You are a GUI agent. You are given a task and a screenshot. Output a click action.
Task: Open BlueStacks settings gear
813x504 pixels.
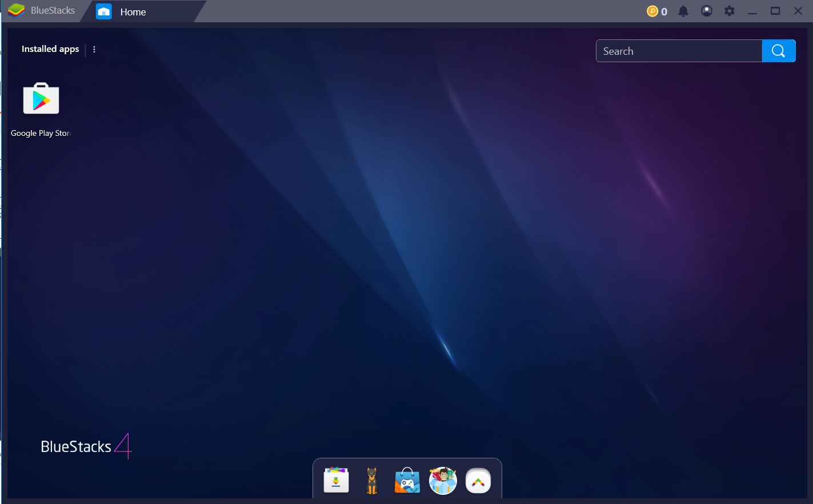tap(729, 11)
